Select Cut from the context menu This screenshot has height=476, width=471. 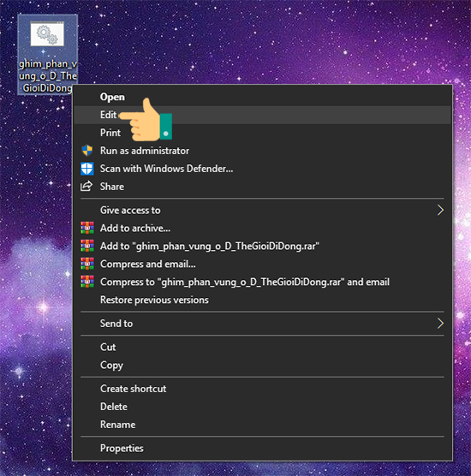(262, 347)
